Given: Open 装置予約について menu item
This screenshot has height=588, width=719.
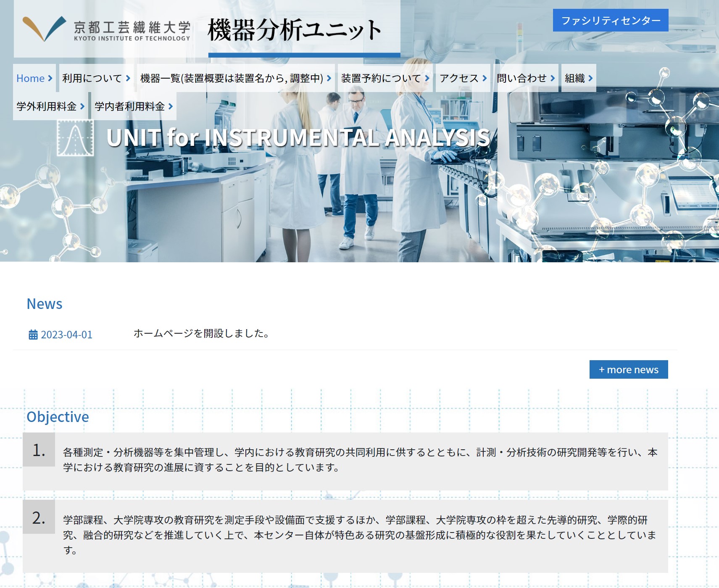Looking at the screenshot, I should (385, 78).
